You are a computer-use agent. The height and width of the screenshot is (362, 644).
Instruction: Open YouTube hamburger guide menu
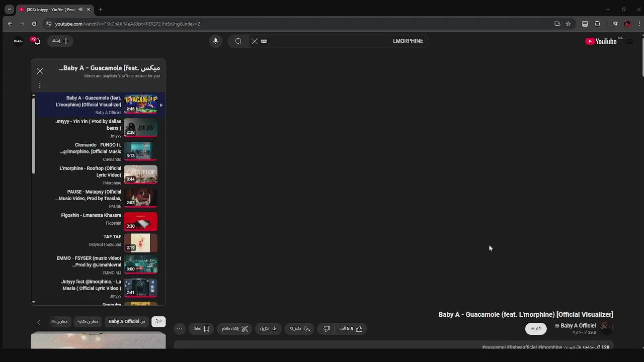tap(629, 41)
